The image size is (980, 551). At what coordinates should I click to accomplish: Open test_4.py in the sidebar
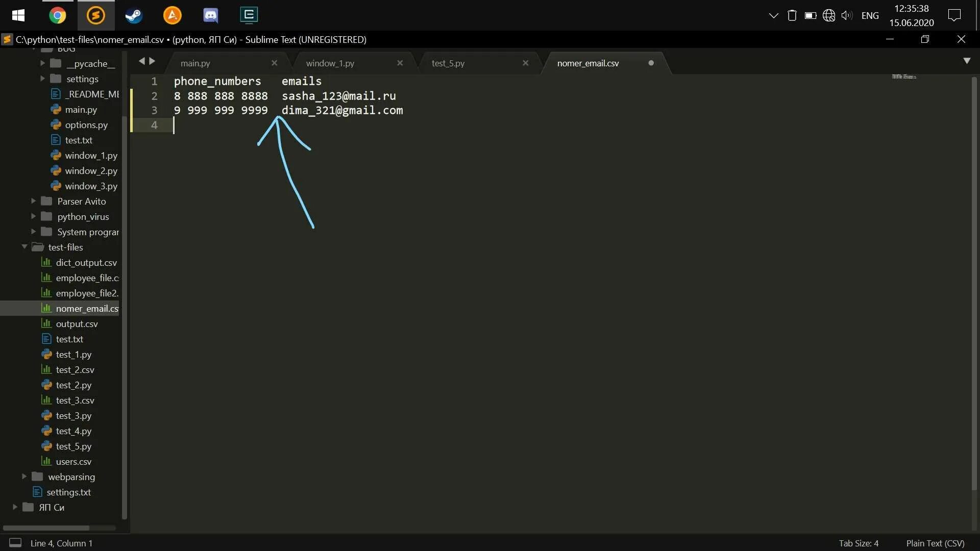pos(73,431)
